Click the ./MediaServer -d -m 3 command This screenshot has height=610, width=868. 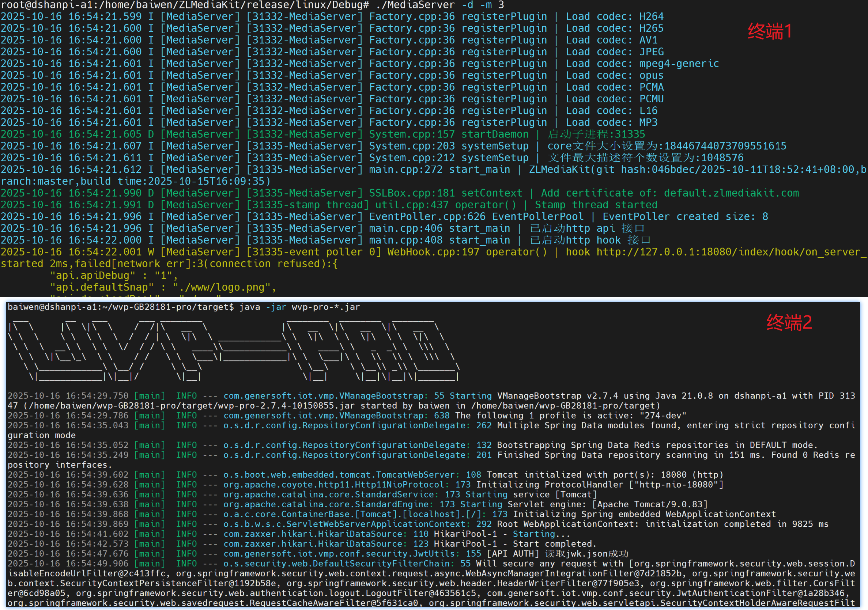[x=440, y=5]
